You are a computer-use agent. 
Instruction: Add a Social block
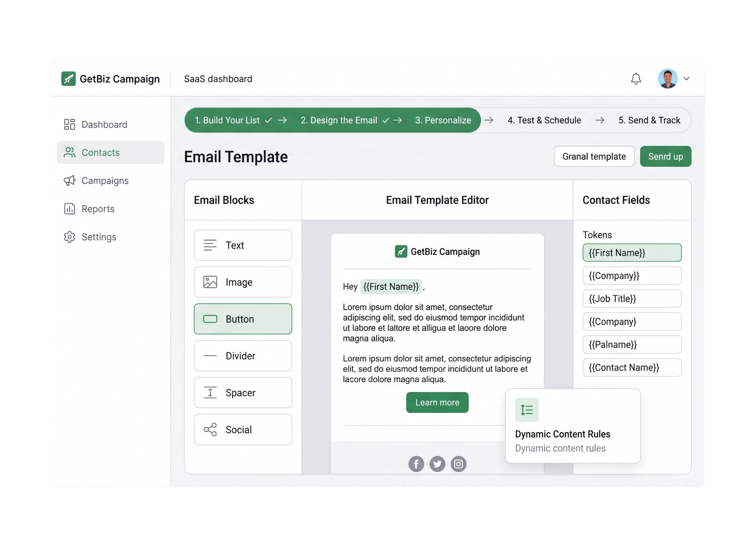243,429
